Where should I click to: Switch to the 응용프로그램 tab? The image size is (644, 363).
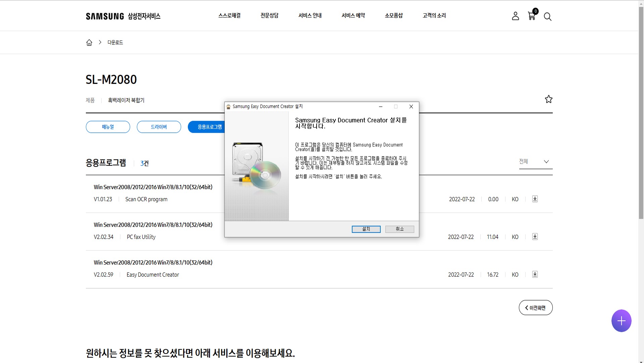210,127
